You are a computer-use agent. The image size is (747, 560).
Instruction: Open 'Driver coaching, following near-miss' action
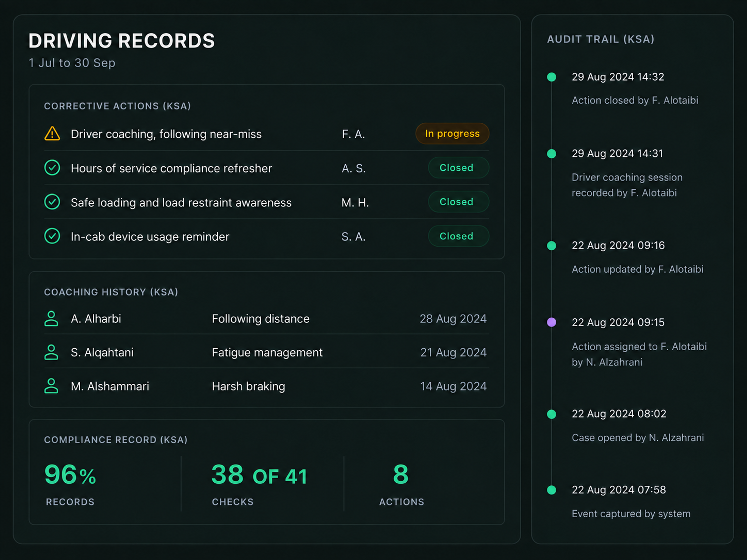pyautogui.click(x=166, y=134)
